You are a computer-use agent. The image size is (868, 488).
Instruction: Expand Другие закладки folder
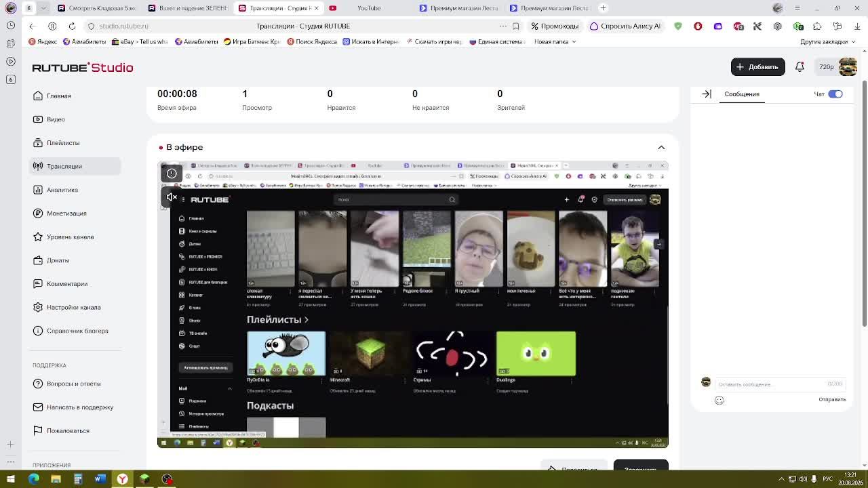pyautogui.click(x=829, y=41)
